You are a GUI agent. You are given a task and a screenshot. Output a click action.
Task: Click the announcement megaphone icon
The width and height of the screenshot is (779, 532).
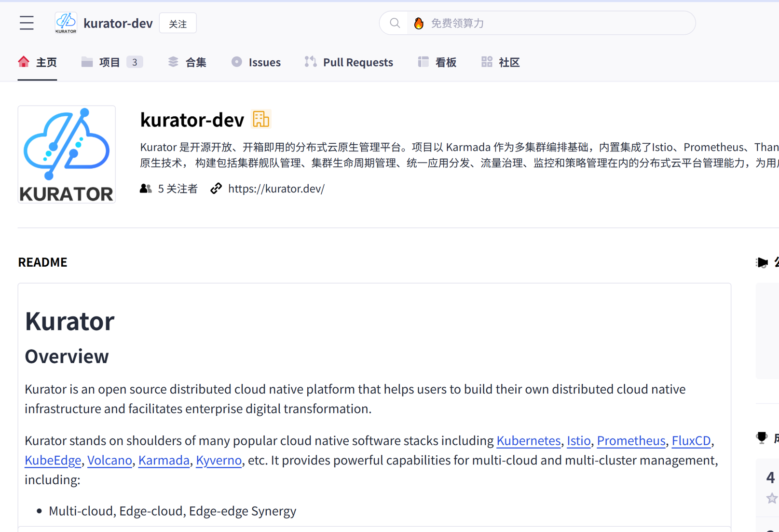tap(762, 262)
